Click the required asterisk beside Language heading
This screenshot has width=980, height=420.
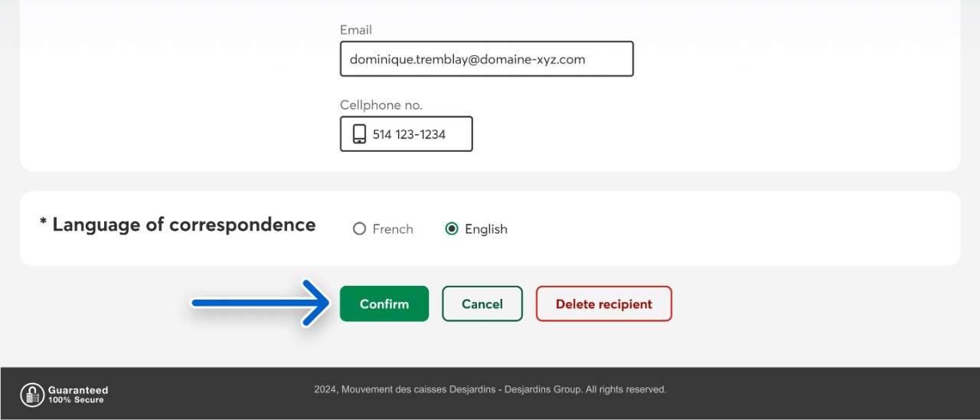pyautogui.click(x=44, y=223)
